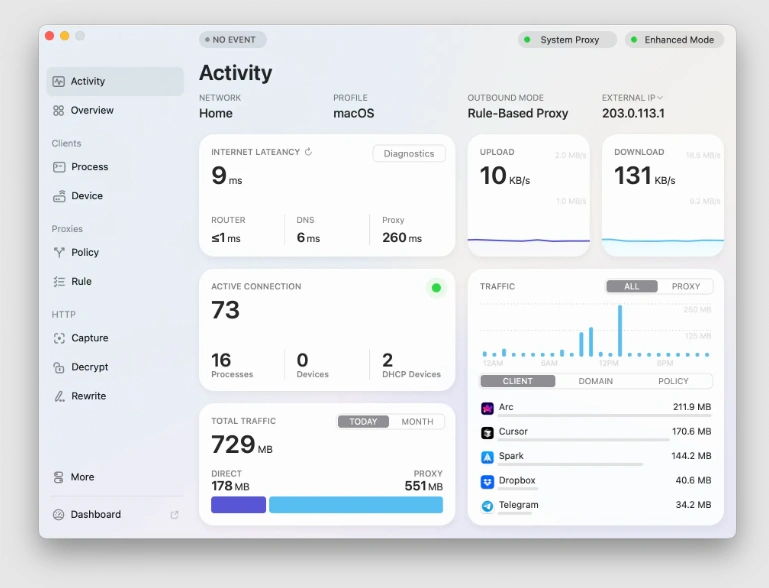769x588 pixels.
Task: Open Dashboard external link icon
Action: coord(175,515)
